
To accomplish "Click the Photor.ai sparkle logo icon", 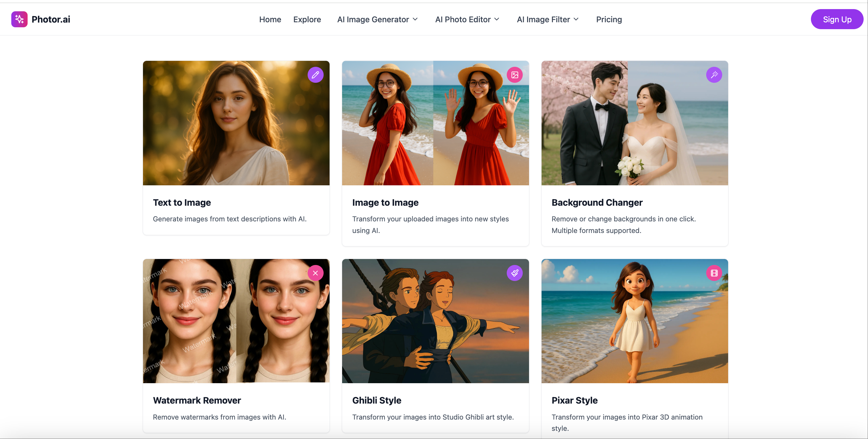I will click(19, 19).
